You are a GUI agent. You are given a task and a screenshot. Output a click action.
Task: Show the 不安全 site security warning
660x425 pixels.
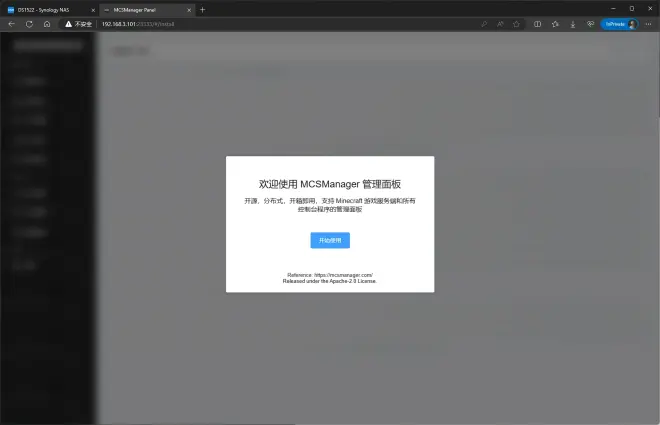(79, 24)
